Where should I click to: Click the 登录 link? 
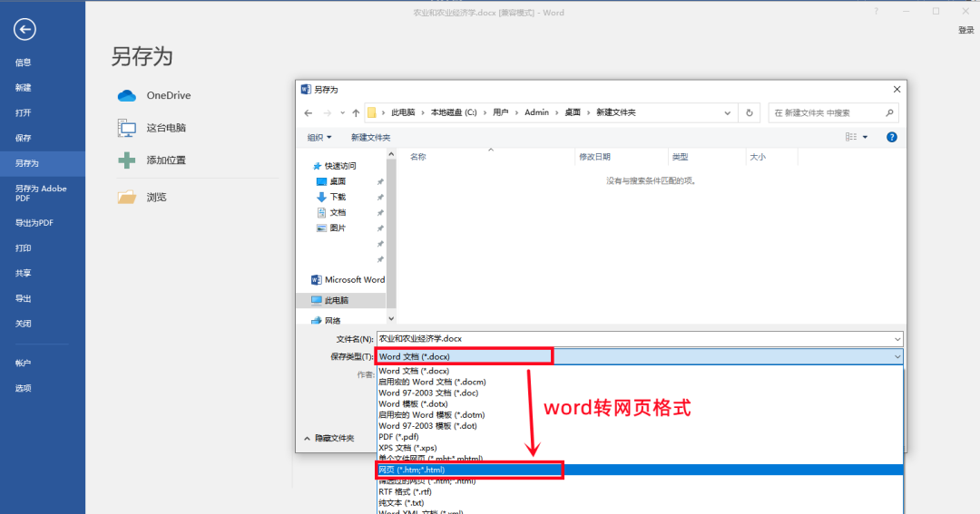pos(965,30)
